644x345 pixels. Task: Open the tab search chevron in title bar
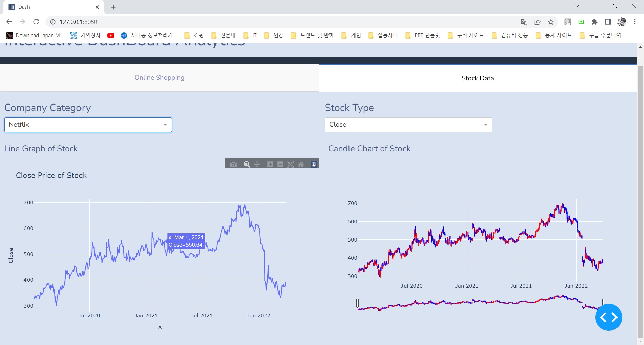577,6
